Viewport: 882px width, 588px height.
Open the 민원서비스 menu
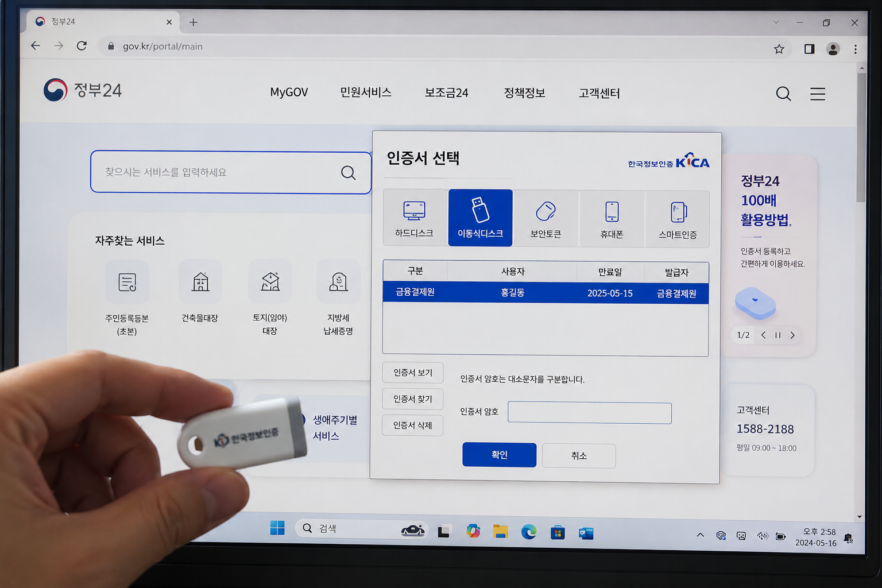tap(366, 92)
